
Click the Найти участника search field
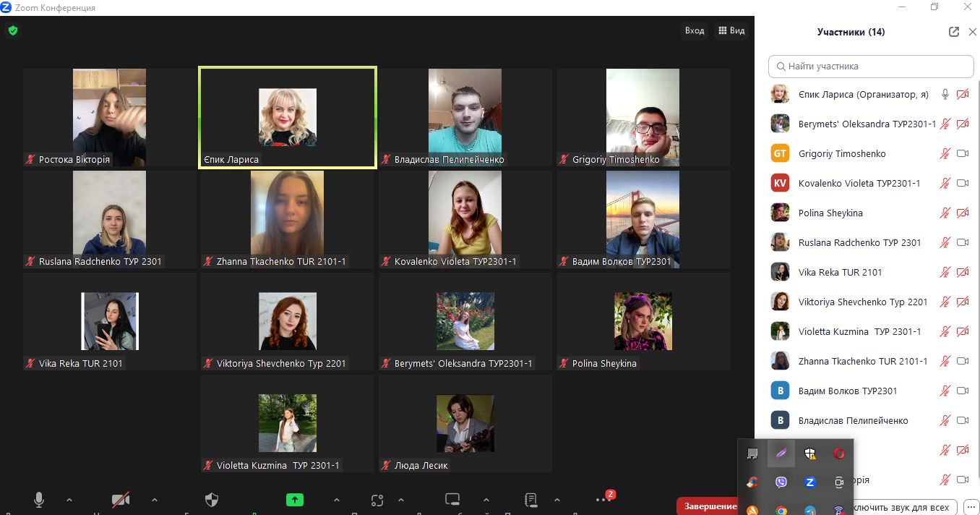pos(871,66)
